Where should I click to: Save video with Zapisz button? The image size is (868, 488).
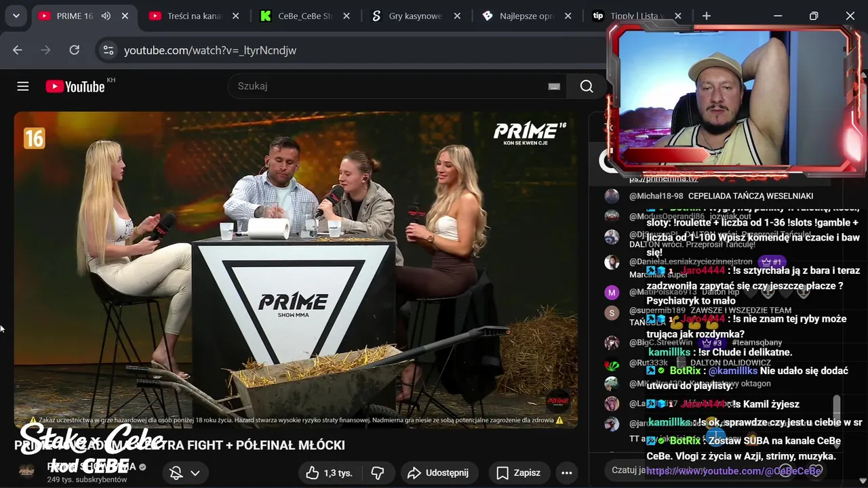click(x=519, y=473)
